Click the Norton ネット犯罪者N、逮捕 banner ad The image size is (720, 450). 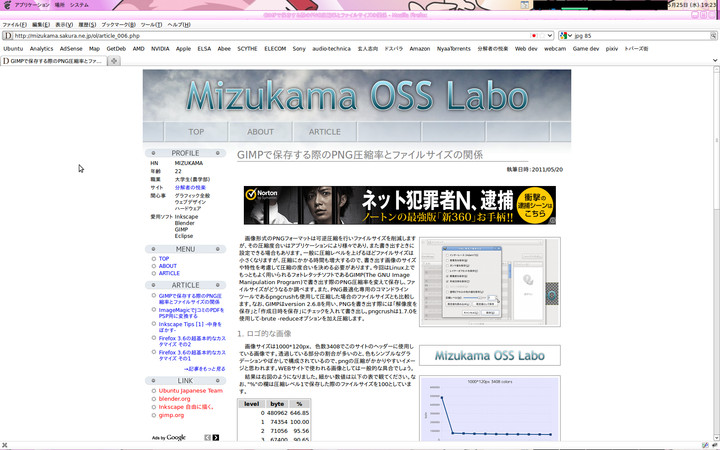399,205
